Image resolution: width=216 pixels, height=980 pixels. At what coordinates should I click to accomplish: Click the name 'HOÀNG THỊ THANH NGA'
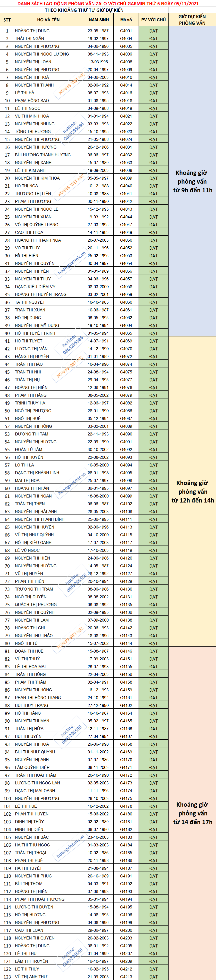pyautogui.click(x=38, y=240)
